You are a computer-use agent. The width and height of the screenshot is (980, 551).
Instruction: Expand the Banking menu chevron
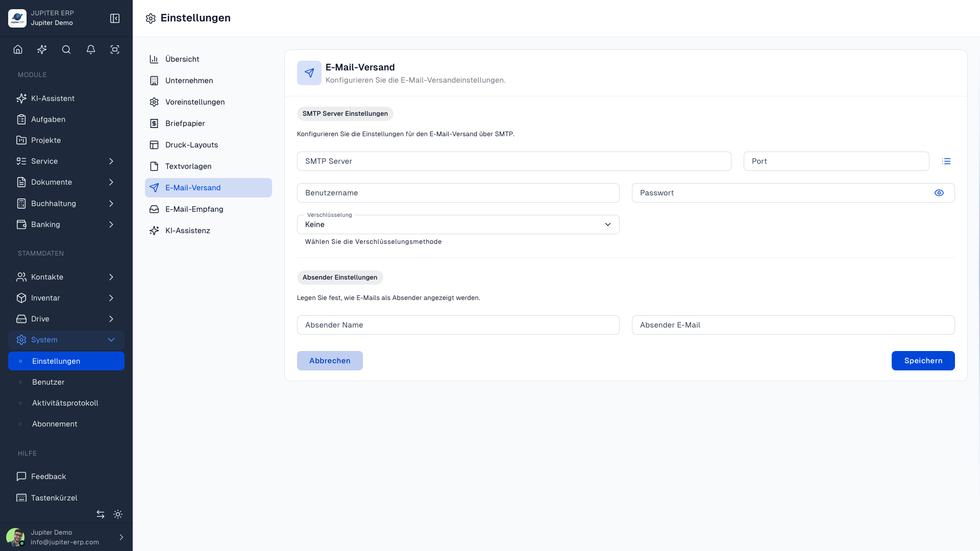(x=111, y=224)
